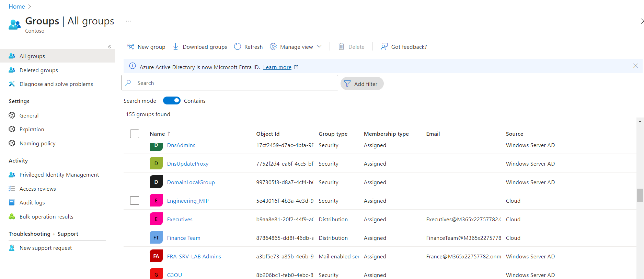Open the G3OU group
Screen dimensions: 644x279
pyautogui.click(x=174, y=275)
